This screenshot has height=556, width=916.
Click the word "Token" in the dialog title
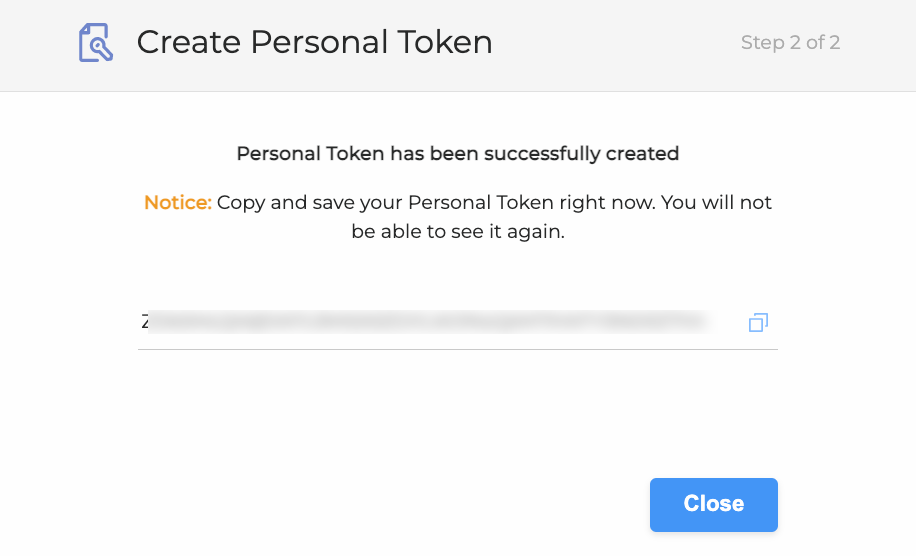point(446,42)
